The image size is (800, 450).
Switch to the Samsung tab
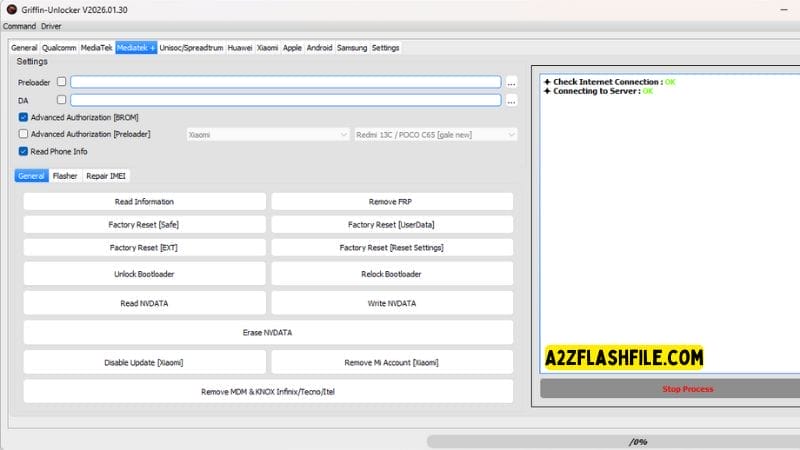click(x=352, y=47)
